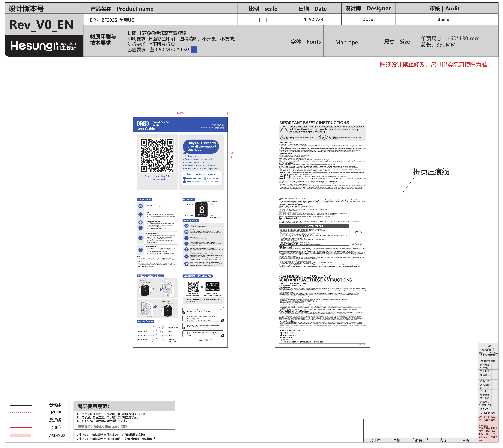This screenshot has width=503, height=448.
Task: Click the scale value "1: 1"
Action: [x=263, y=20]
